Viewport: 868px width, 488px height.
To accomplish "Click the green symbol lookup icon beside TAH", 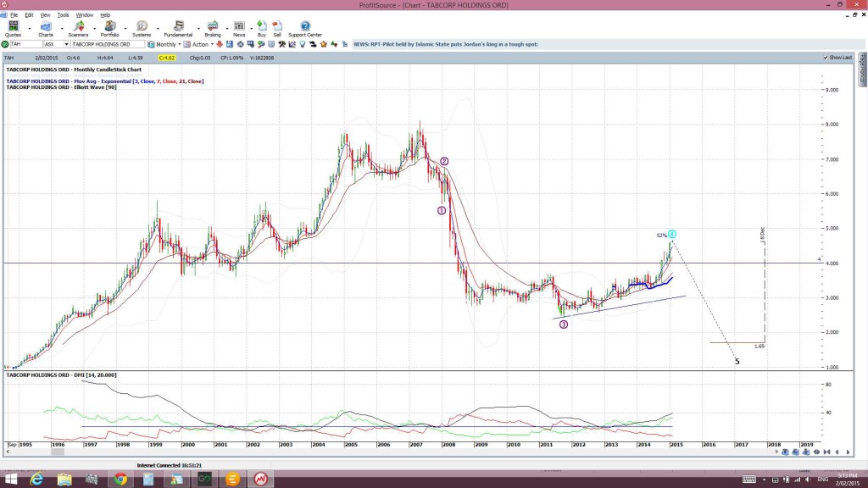I will (x=5, y=44).
